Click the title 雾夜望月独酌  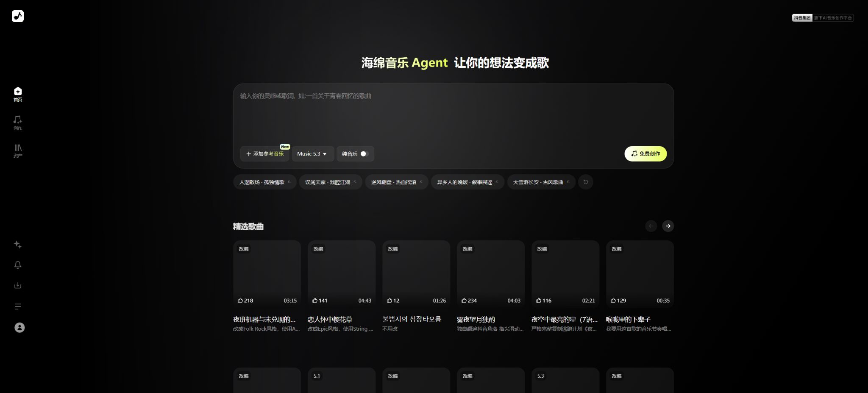tap(476, 319)
